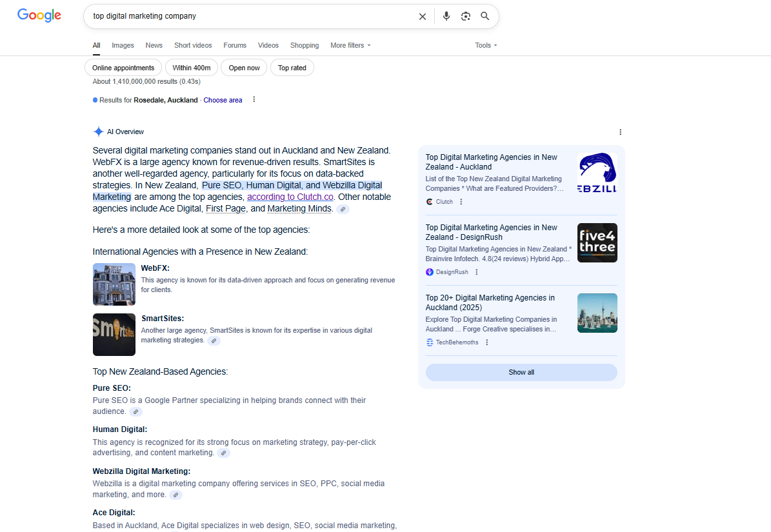Click link icon after SmartSites description
Screen dimensions: 771x532
point(214,341)
